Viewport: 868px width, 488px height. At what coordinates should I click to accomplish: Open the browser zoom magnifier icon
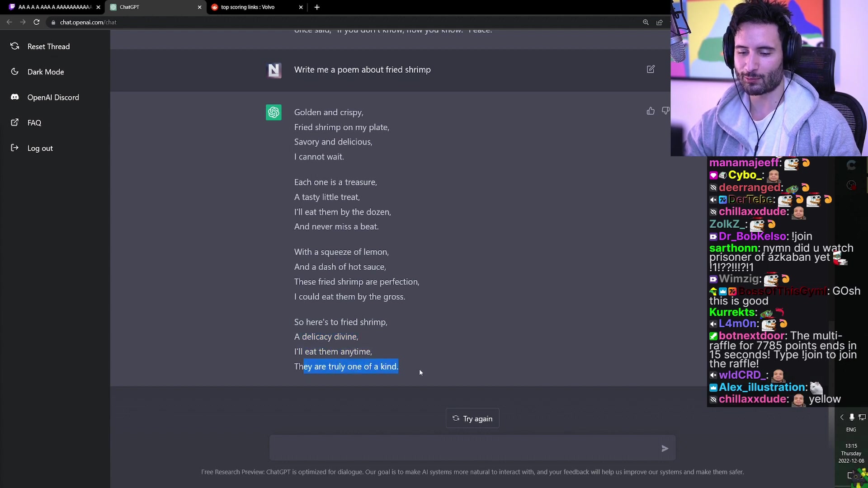coord(646,22)
